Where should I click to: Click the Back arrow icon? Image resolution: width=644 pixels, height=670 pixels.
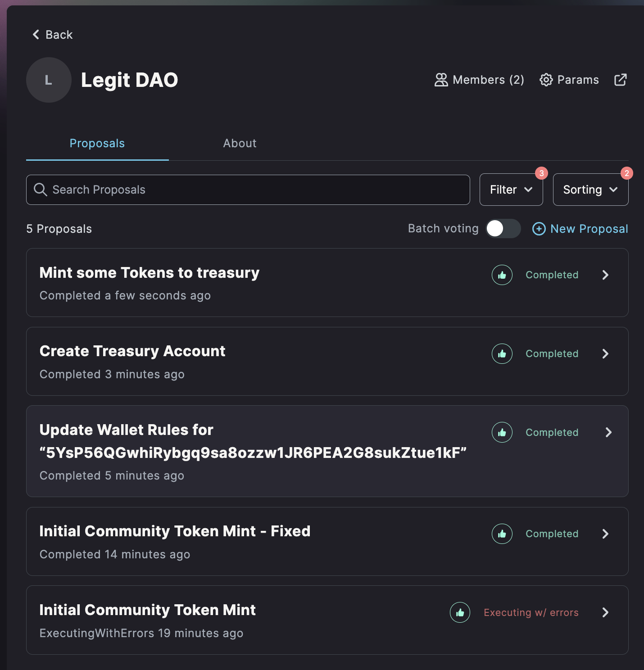pos(36,35)
